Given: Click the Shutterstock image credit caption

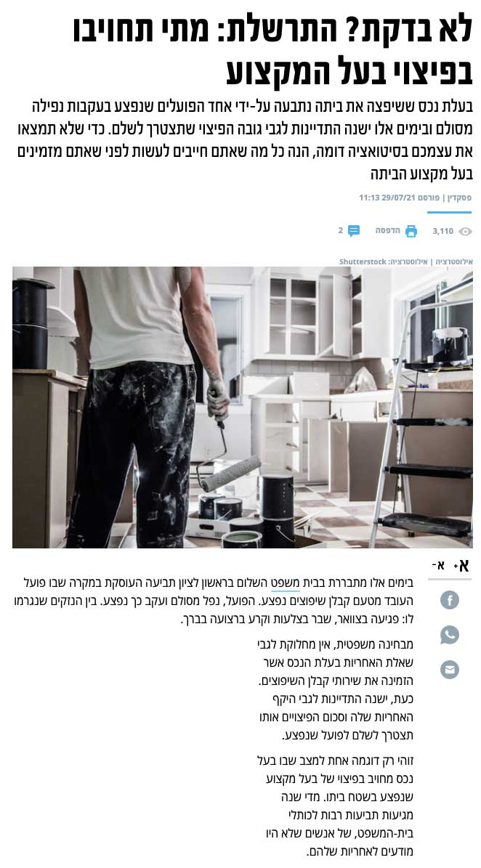Looking at the screenshot, I should pyautogui.click(x=405, y=261).
